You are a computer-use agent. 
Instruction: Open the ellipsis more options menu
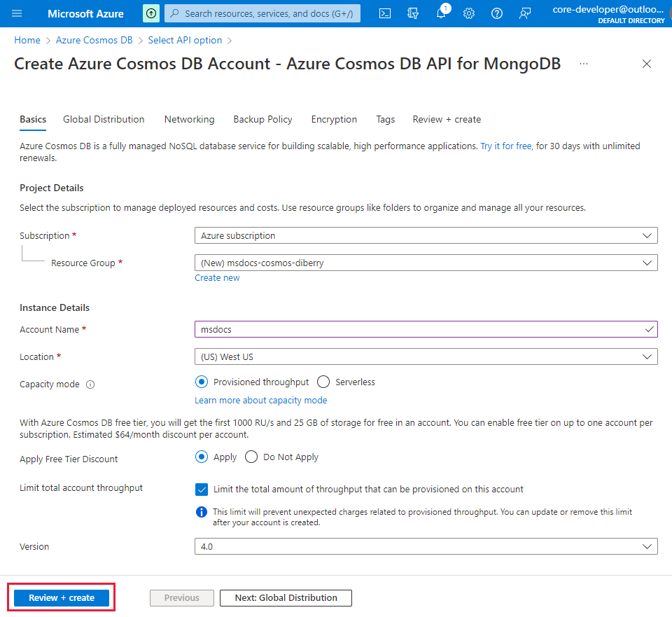(x=584, y=64)
